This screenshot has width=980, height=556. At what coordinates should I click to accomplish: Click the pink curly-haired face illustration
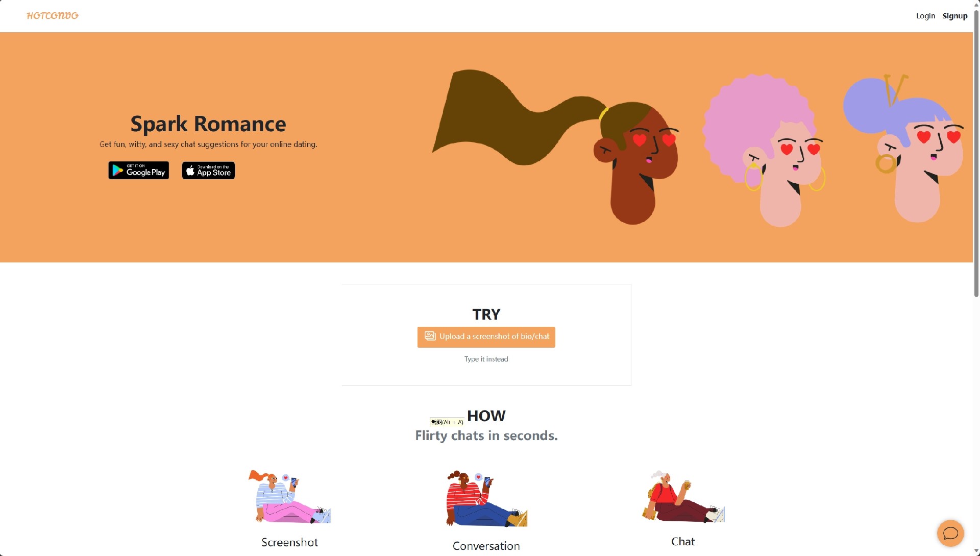pyautogui.click(x=764, y=150)
